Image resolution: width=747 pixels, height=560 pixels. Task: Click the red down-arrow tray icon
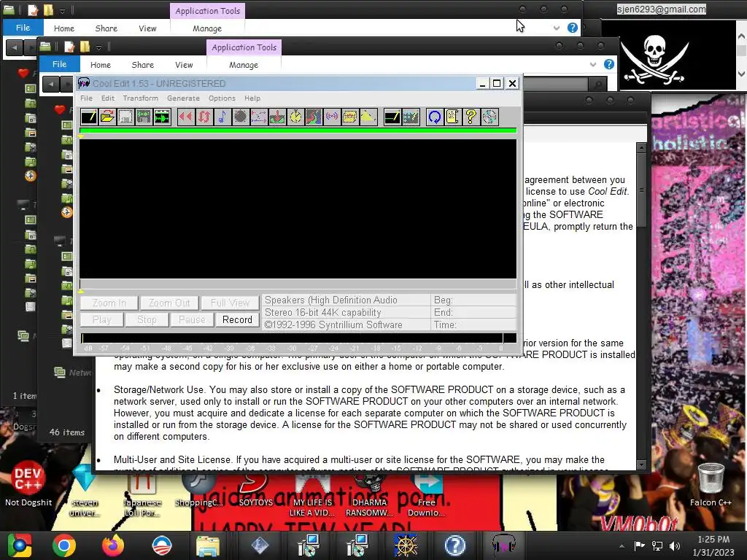(276, 117)
